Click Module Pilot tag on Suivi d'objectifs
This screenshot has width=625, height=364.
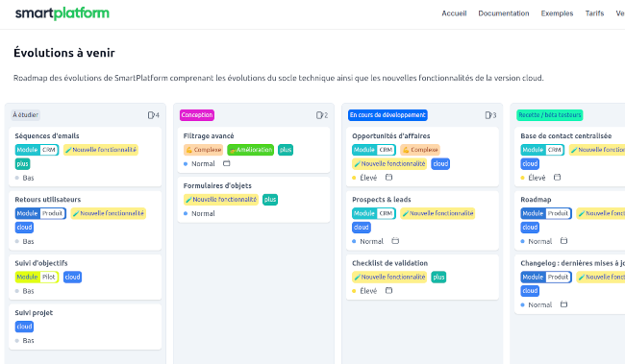pos(37,277)
